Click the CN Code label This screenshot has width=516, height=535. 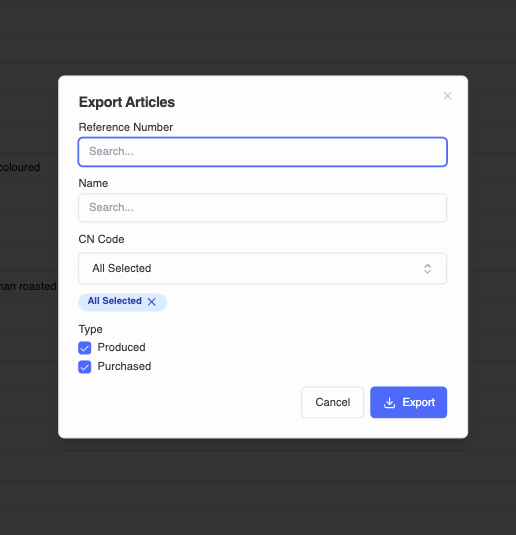coord(101,239)
